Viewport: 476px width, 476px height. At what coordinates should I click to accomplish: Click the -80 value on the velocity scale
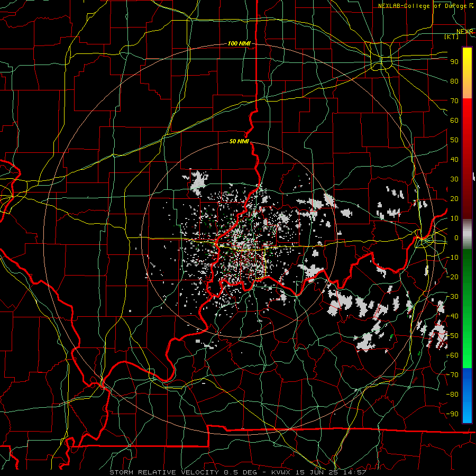pos(452,395)
